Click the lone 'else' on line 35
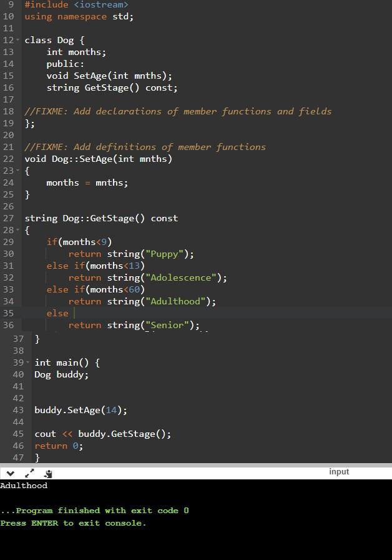 click(57, 313)
